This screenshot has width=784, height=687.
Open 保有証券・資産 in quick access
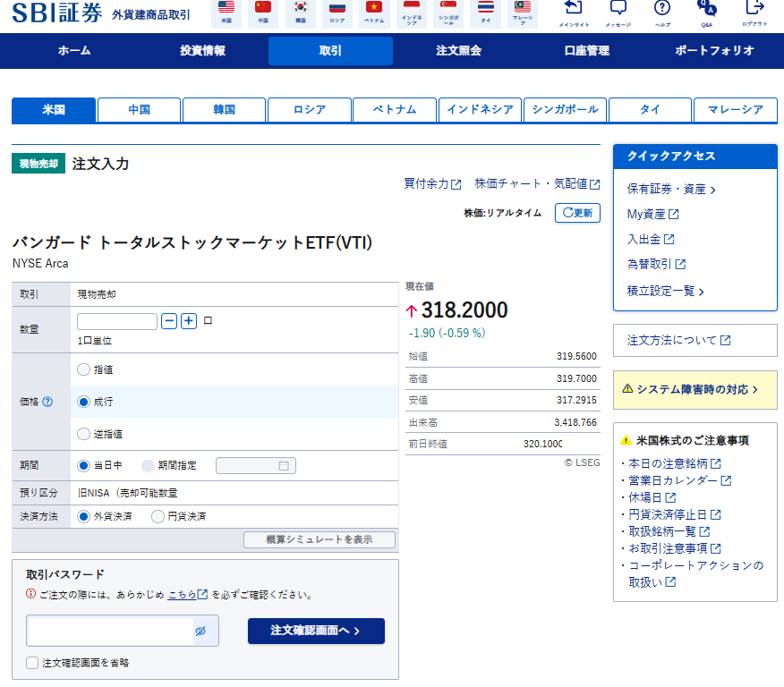click(x=671, y=190)
